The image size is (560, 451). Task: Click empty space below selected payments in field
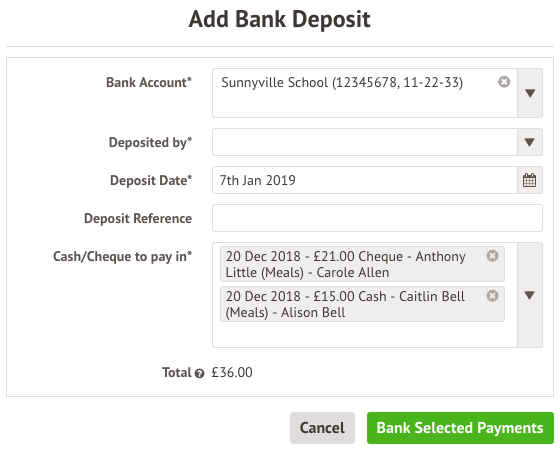[x=364, y=335]
